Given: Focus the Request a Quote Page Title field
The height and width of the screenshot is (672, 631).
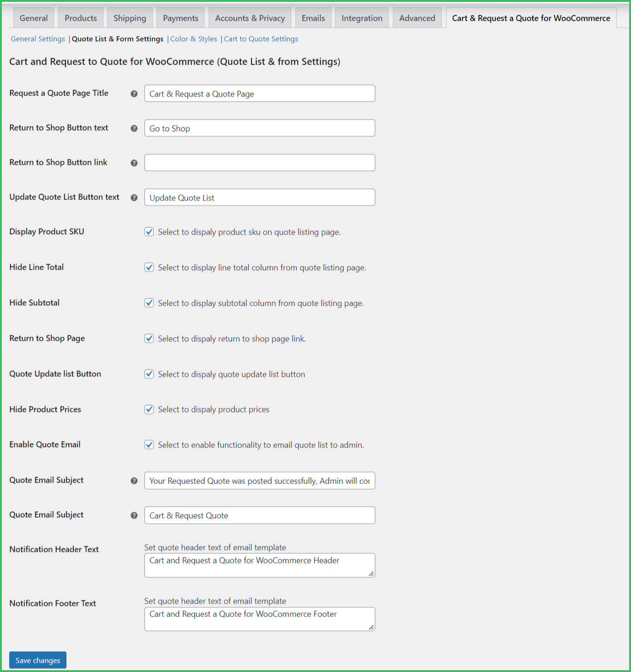Looking at the screenshot, I should [x=260, y=93].
